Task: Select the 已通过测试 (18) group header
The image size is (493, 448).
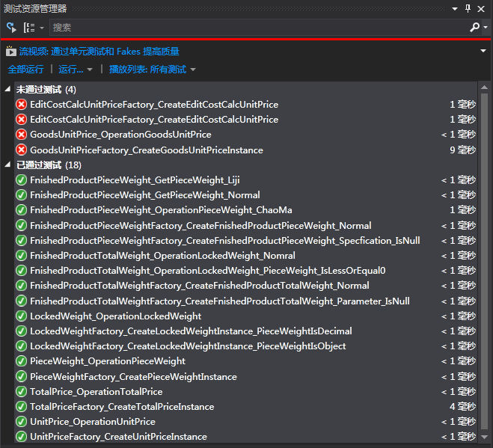Action: coord(49,165)
